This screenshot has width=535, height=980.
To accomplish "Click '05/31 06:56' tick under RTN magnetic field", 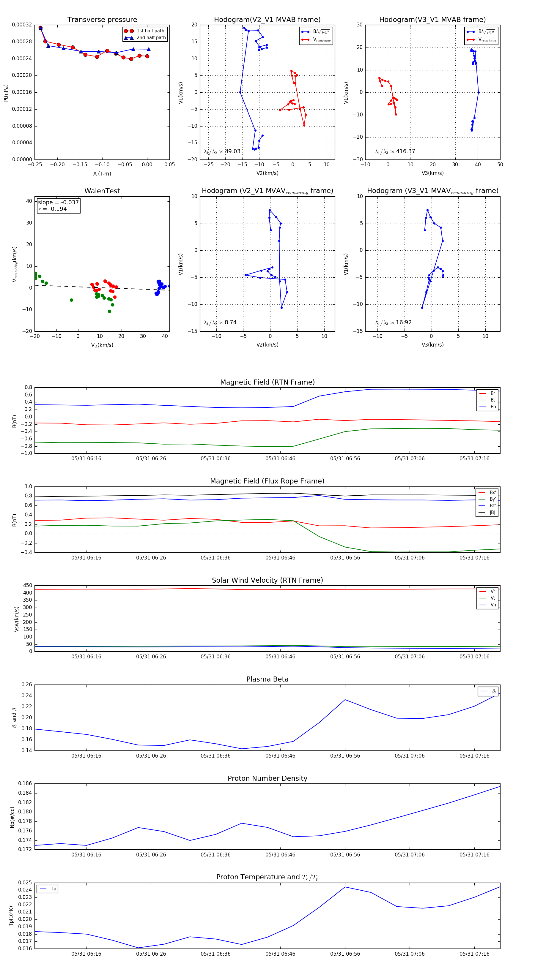I will (x=345, y=459).
